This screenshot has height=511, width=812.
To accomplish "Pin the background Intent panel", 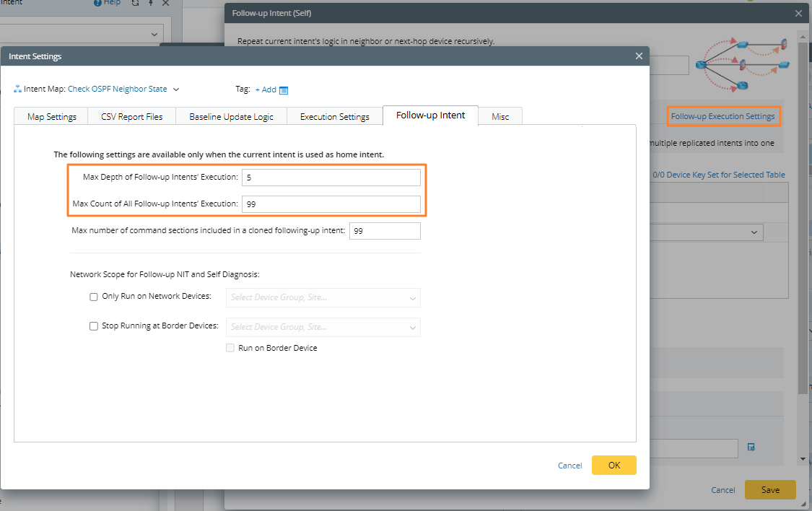I will point(151,4).
